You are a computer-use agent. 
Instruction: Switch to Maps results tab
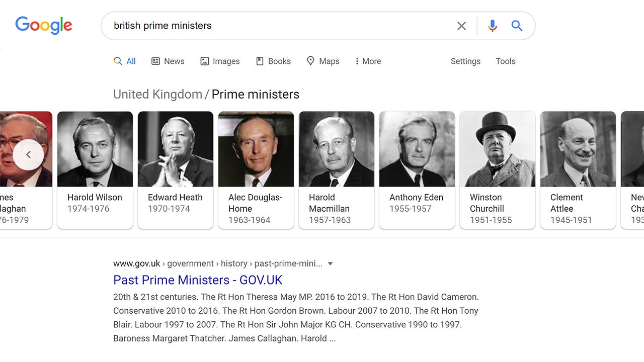[323, 61]
